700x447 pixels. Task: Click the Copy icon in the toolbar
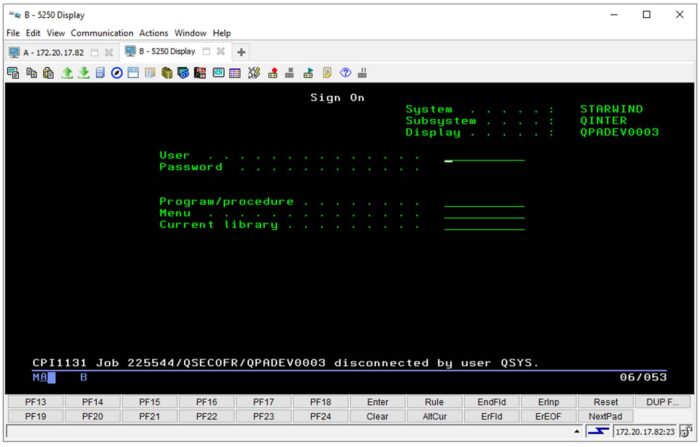[x=32, y=72]
